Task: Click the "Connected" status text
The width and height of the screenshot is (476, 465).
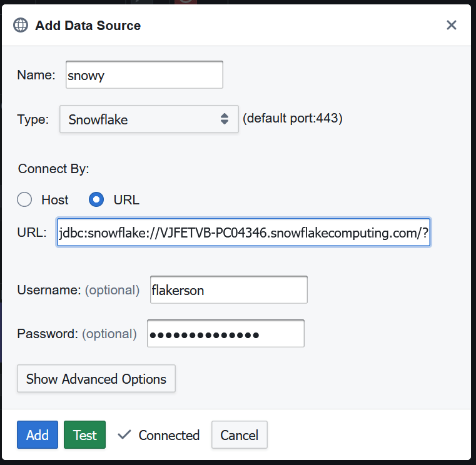Action: point(169,435)
